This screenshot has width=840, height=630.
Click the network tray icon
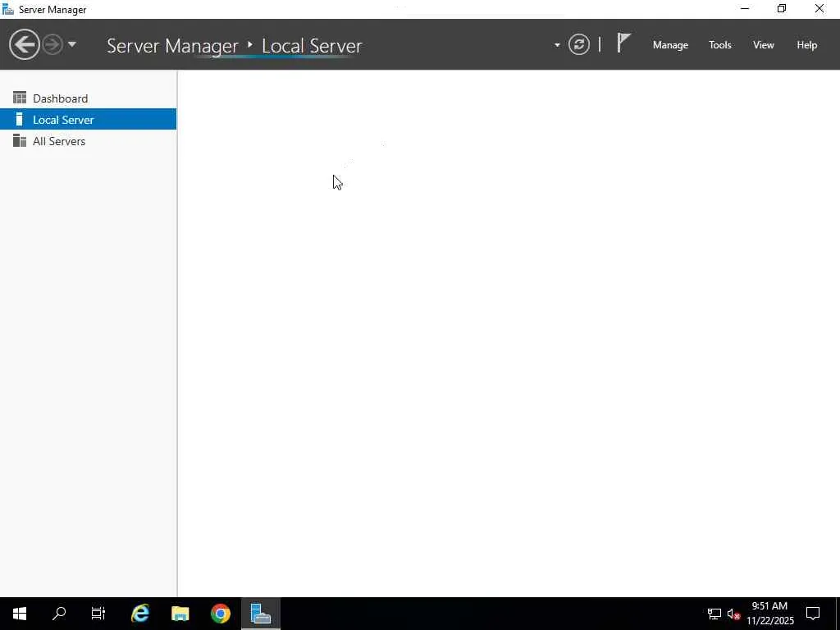pos(714,614)
